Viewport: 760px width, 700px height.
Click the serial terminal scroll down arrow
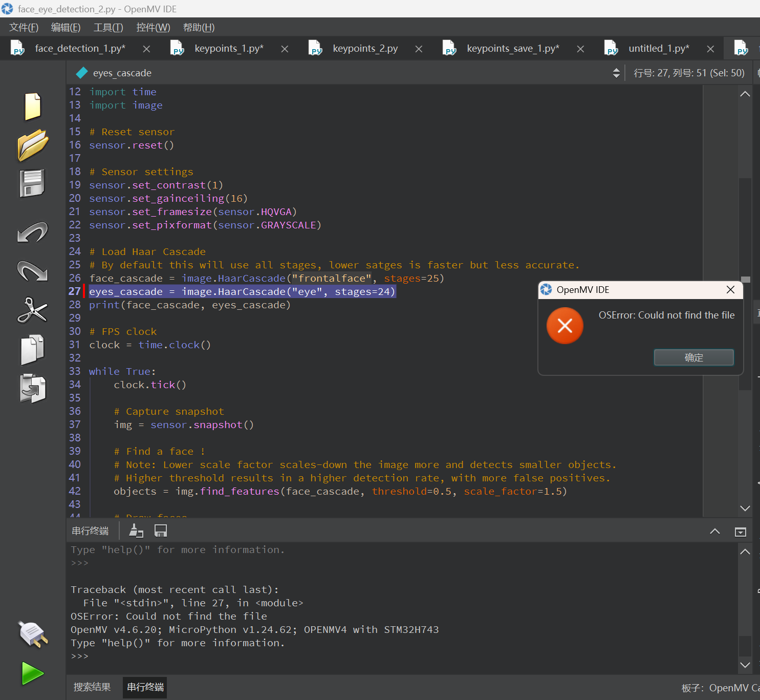coord(745,665)
